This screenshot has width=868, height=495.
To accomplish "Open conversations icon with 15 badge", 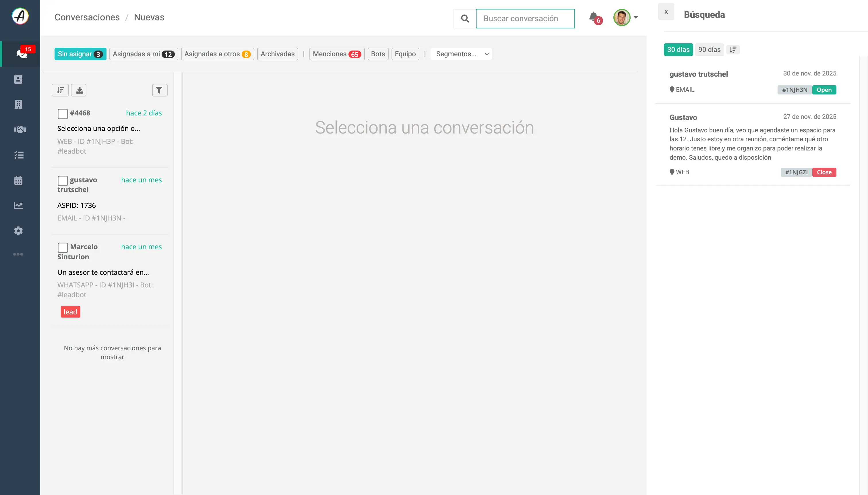I will click(x=22, y=54).
